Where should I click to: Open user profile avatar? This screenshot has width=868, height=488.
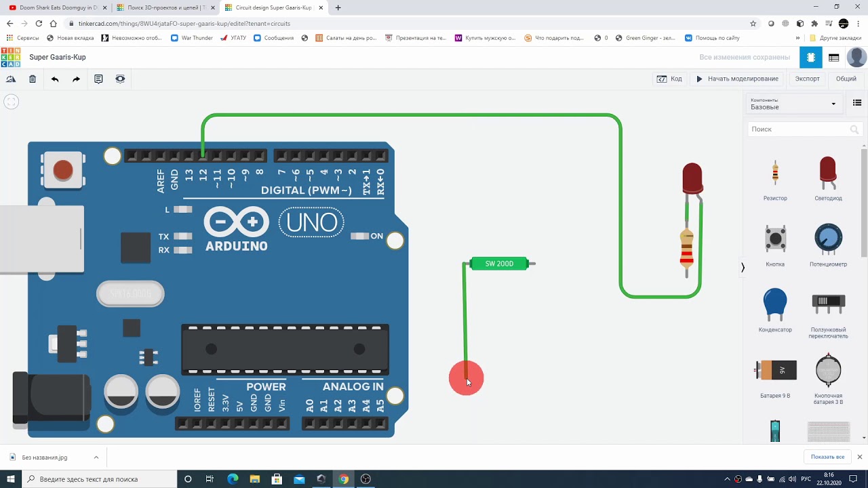tap(856, 58)
